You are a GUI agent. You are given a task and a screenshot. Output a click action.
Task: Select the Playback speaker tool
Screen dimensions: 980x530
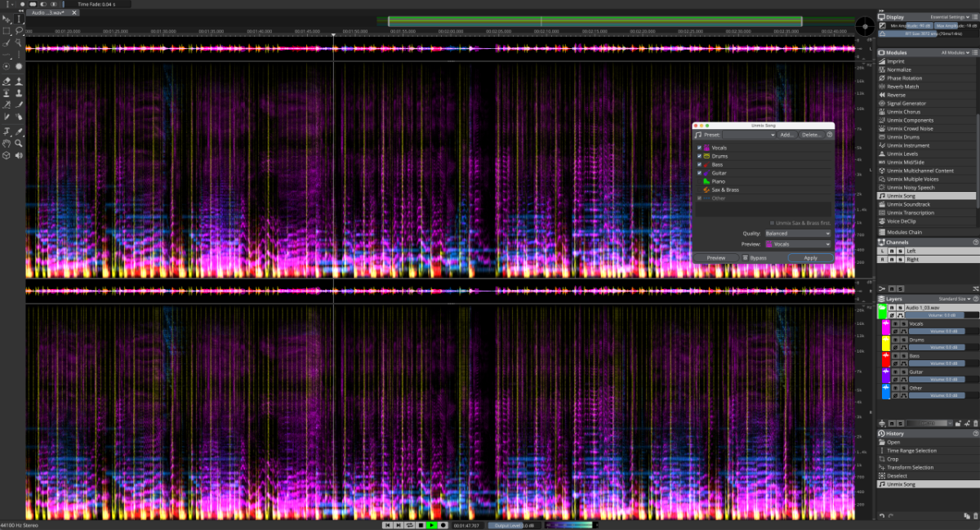coord(18,155)
